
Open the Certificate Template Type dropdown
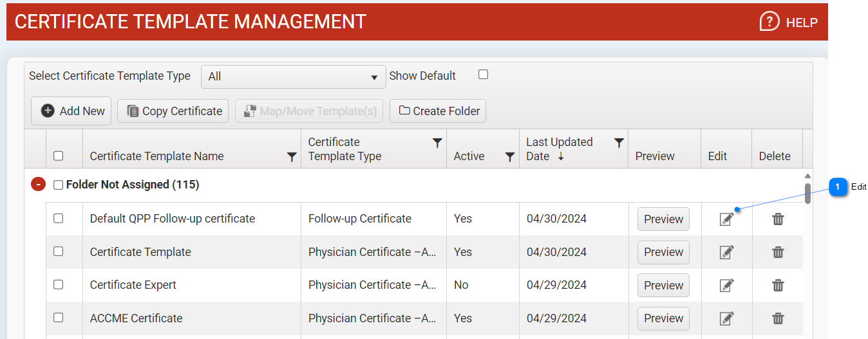click(x=293, y=77)
